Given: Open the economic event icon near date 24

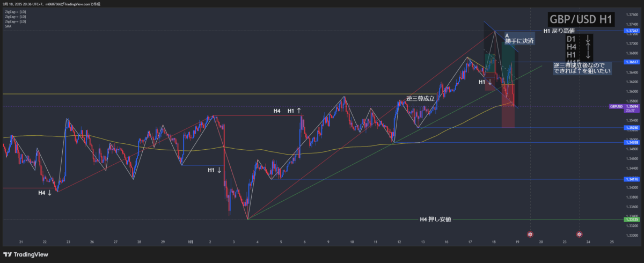Looking at the screenshot, I should tap(580, 235).
